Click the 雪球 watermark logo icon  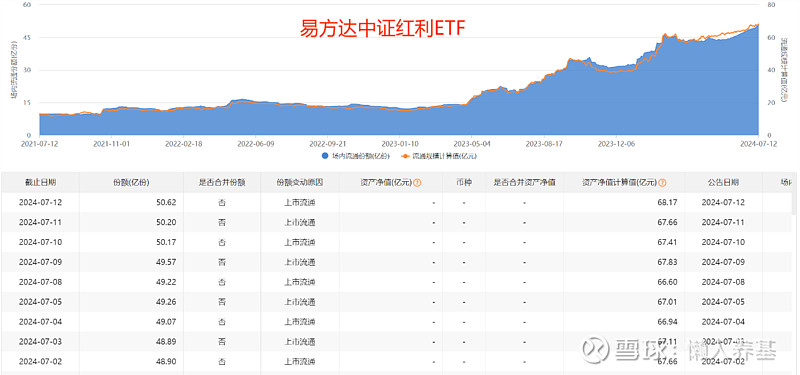(x=596, y=349)
